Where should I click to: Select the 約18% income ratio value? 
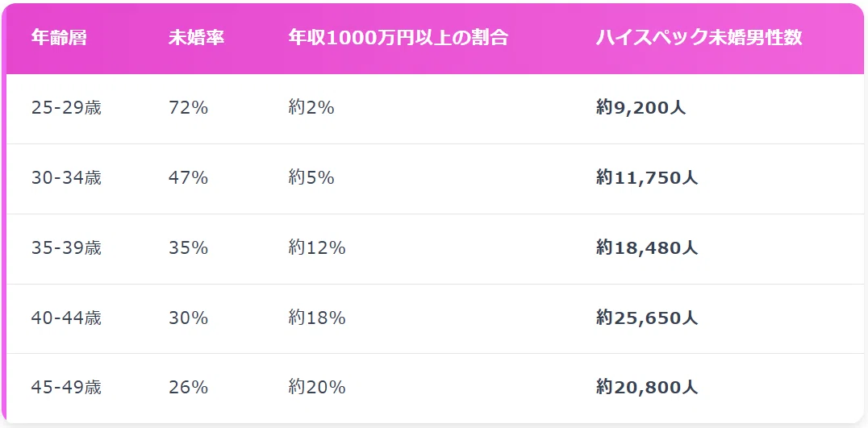(x=317, y=318)
